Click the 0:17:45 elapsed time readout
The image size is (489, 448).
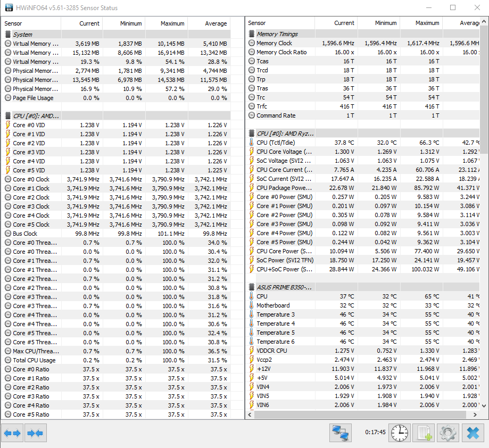click(375, 433)
